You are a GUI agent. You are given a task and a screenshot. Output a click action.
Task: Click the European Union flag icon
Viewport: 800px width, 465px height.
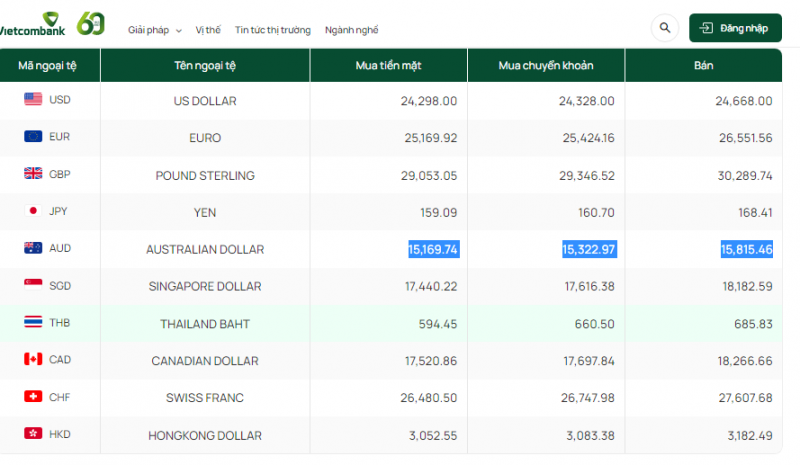point(32,136)
